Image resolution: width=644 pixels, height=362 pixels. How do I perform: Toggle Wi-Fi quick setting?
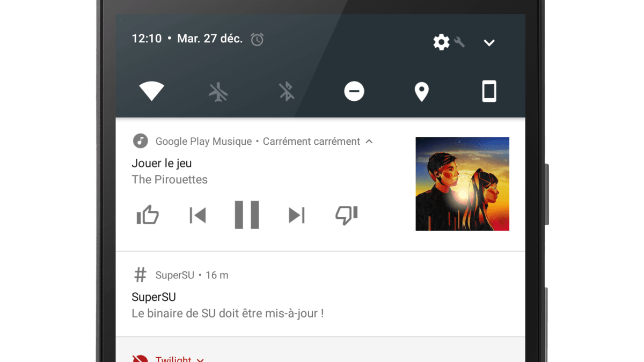[152, 92]
